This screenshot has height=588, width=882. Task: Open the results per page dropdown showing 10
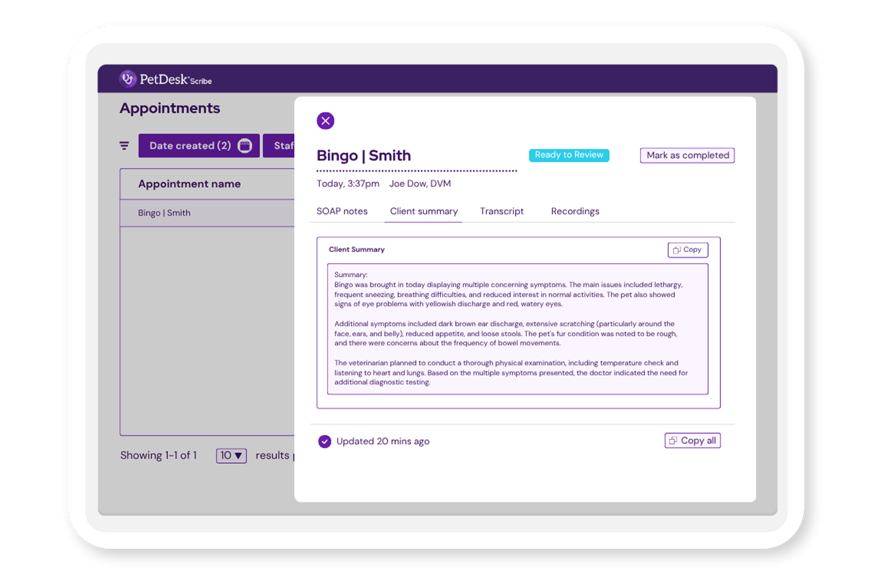[231, 455]
